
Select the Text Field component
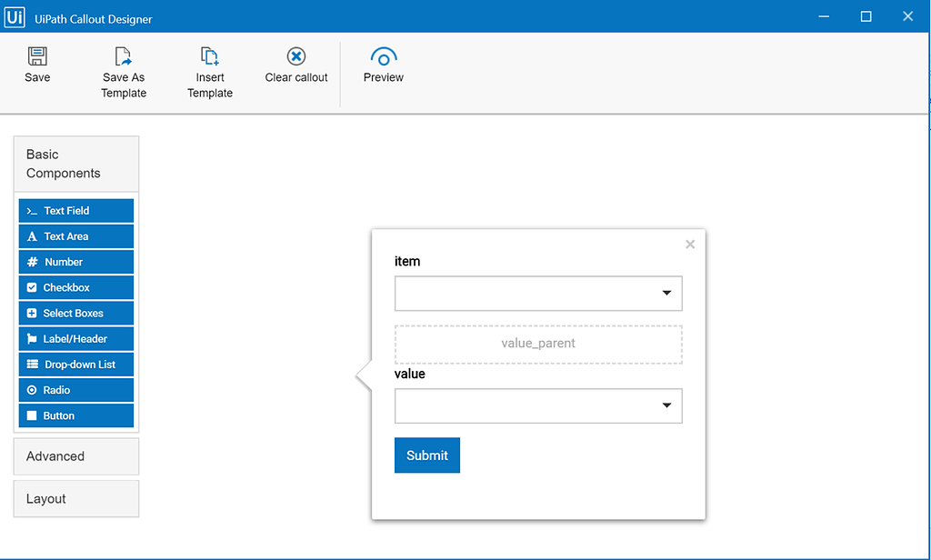point(76,211)
